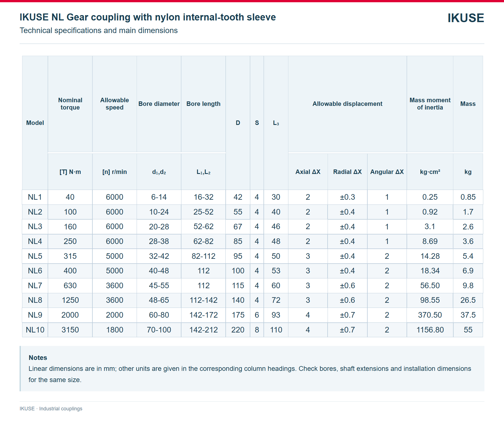The height and width of the screenshot is (421, 504).
Task: Select the NL7 model cell
Action: point(35,285)
